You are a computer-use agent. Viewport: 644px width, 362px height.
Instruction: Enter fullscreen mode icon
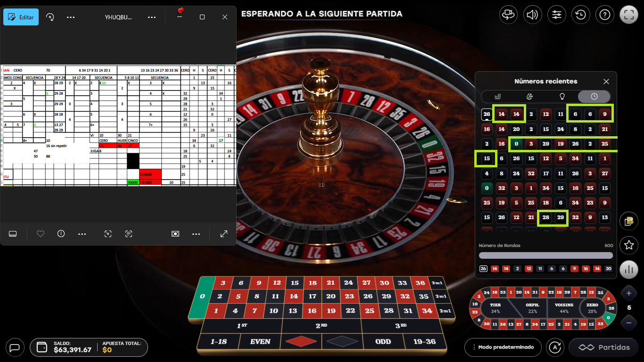628,15
